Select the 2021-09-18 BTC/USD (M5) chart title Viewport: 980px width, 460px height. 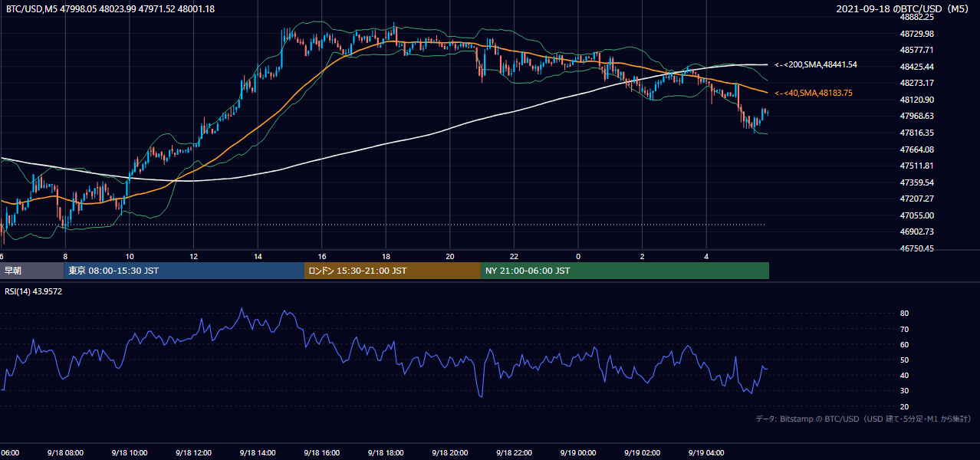904,9
